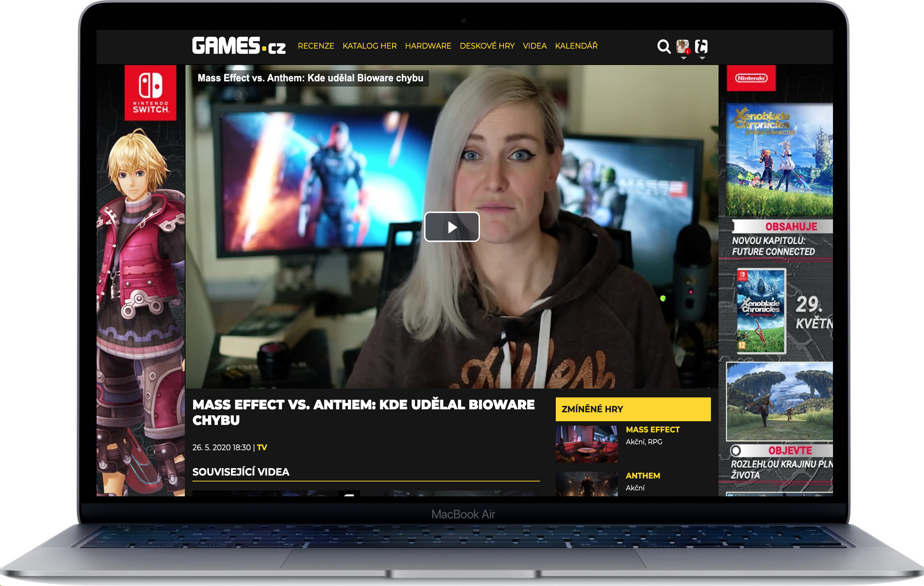Open the Videa menu item
The height and width of the screenshot is (586, 924).
point(535,46)
